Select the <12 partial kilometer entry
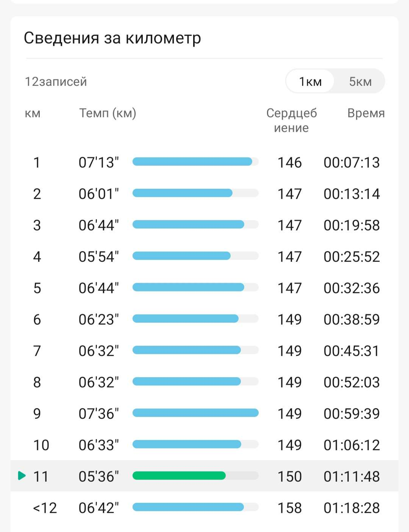This screenshot has height=532, width=409. pyautogui.click(x=45, y=508)
